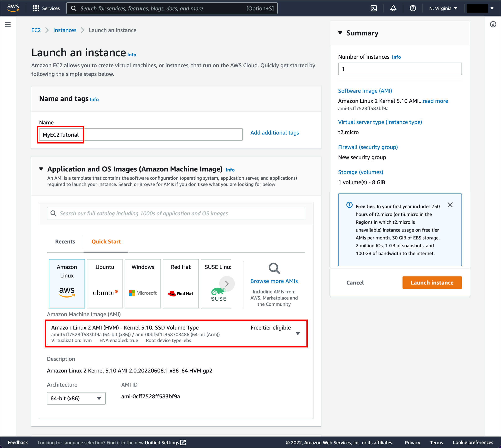The height and width of the screenshot is (448, 501).
Task: Dismiss the Free tier notice
Action: click(x=450, y=205)
